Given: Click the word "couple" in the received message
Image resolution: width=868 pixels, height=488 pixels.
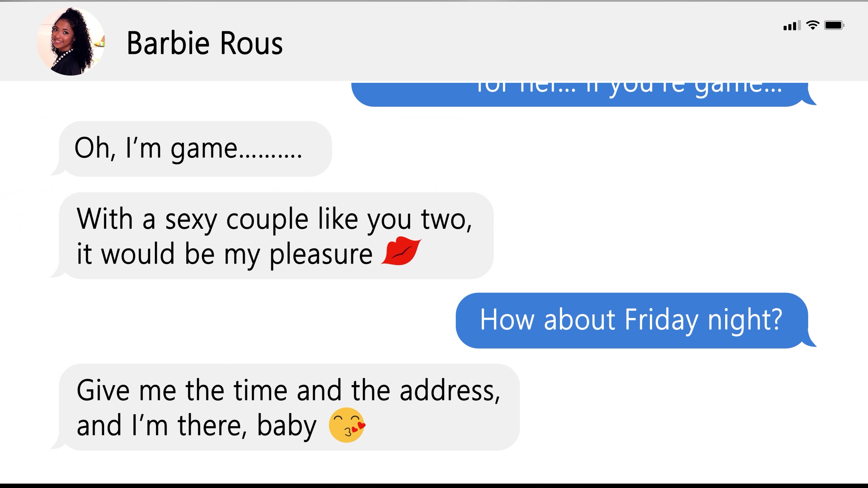Looking at the screenshot, I should click(x=267, y=220).
